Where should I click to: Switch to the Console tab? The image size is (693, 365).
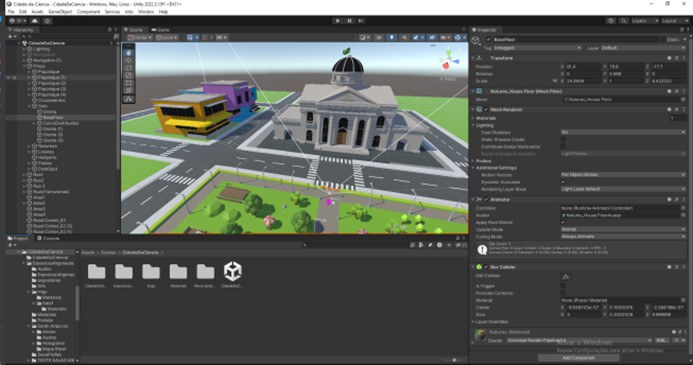(x=49, y=238)
